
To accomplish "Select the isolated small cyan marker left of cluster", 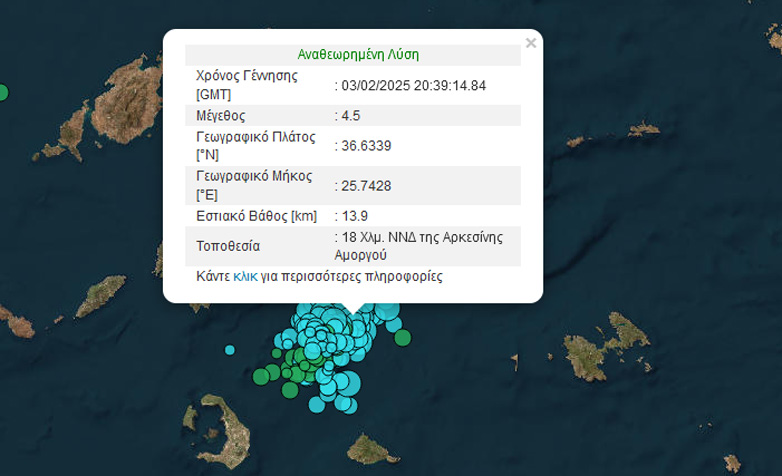I will coord(230,350).
